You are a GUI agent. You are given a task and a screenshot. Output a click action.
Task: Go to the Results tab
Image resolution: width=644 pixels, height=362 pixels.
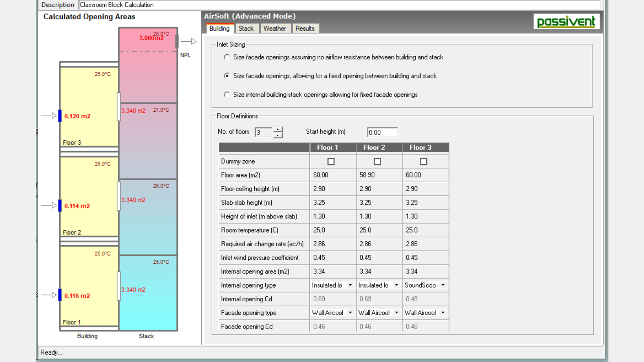305,28
